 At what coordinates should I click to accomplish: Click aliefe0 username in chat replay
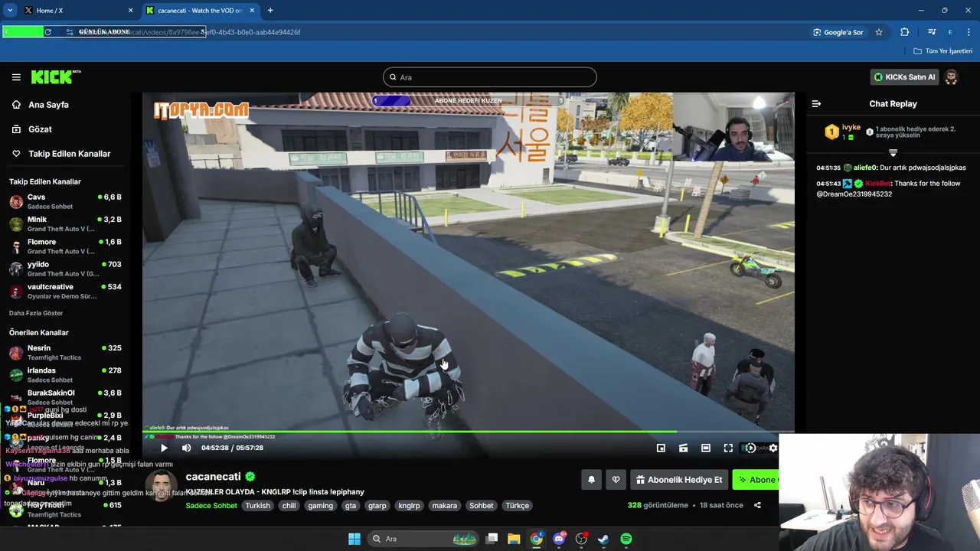pos(865,168)
